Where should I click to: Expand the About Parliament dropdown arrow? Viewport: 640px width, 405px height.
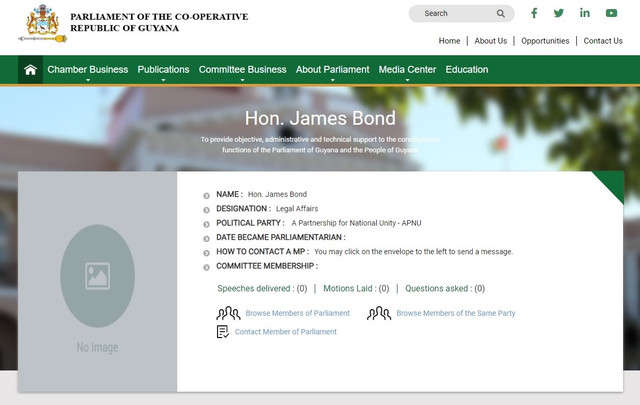tap(333, 80)
